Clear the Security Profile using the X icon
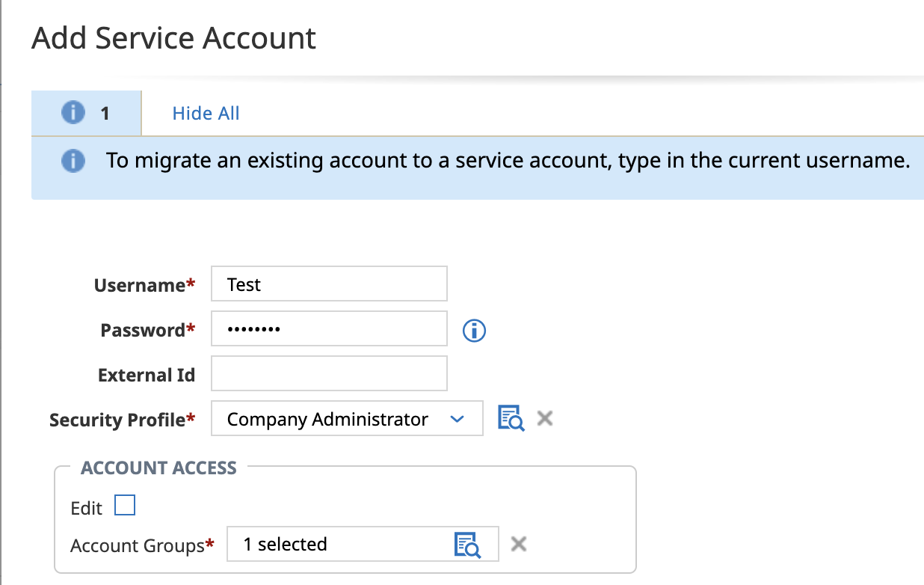Screen dimensions: 924x585 pyautogui.click(x=544, y=418)
